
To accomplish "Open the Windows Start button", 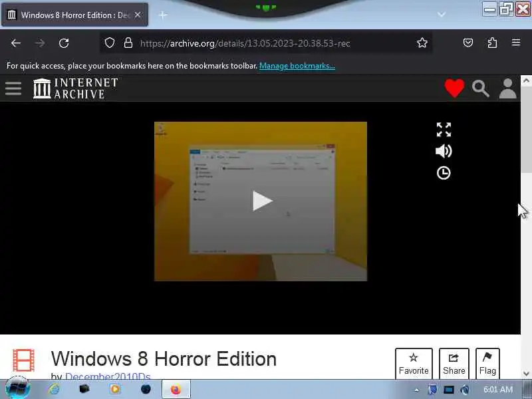I will (17, 389).
